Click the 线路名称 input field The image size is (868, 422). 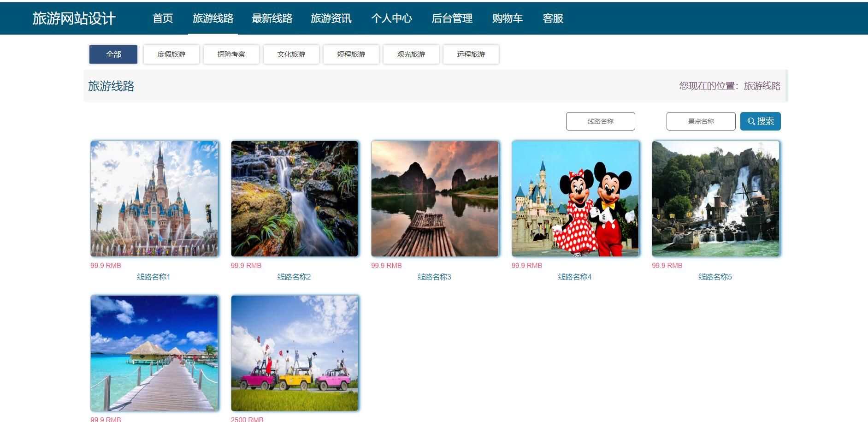600,121
